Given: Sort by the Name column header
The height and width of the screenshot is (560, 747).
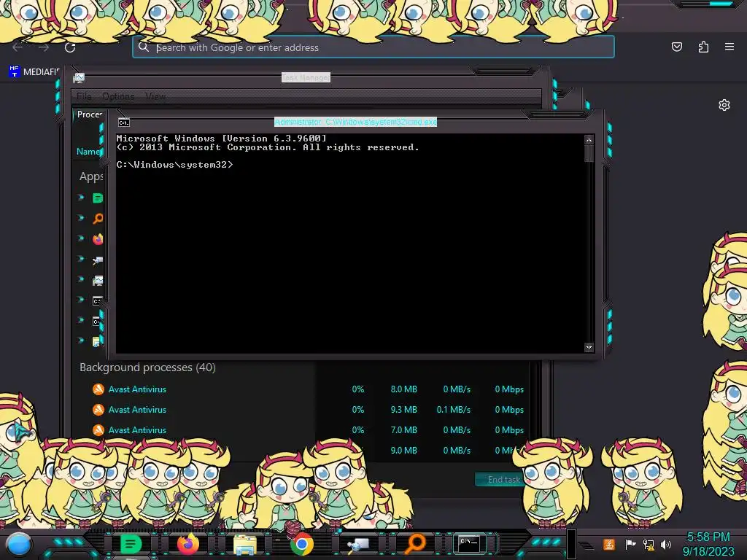Looking at the screenshot, I should [x=88, y=152].
